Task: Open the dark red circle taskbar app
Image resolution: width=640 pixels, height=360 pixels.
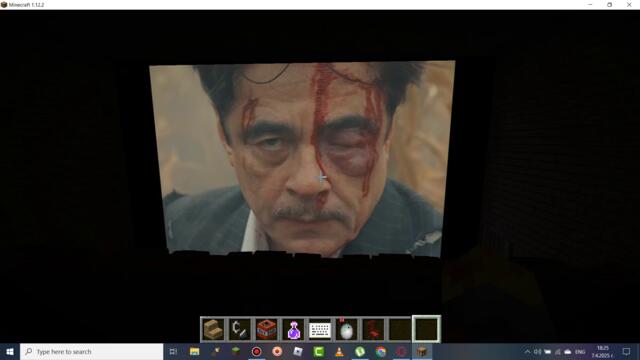Action: point(401,351)
